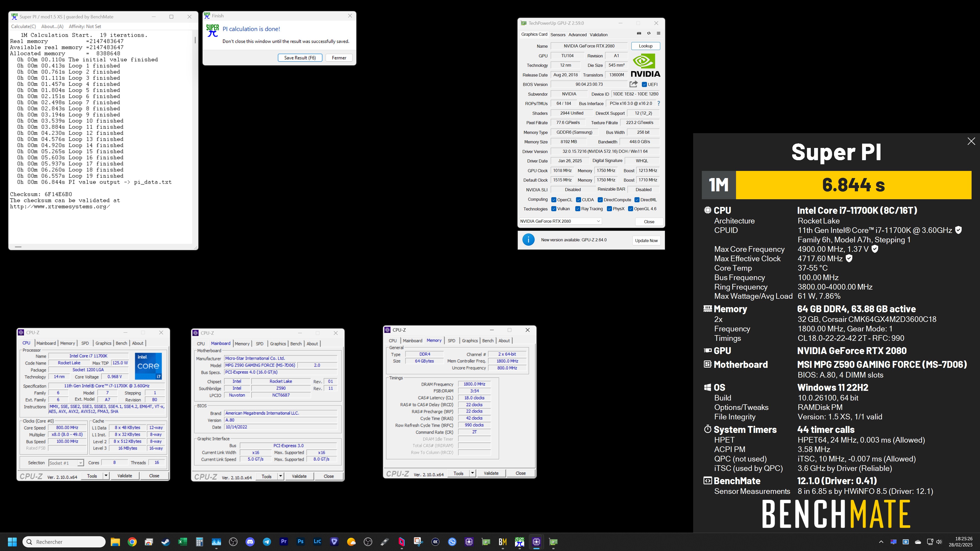Screen dimensions: 980x551
Task: Toggle the Ray Tracing checkbox
Action: coord(578,209)
